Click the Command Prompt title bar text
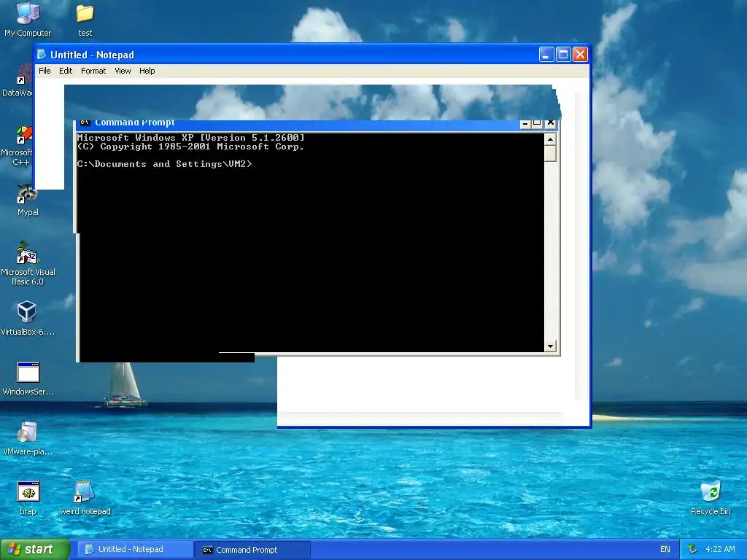Image resolution: width=747 pixels, height=560 pixels. click(x=135, y=122)
